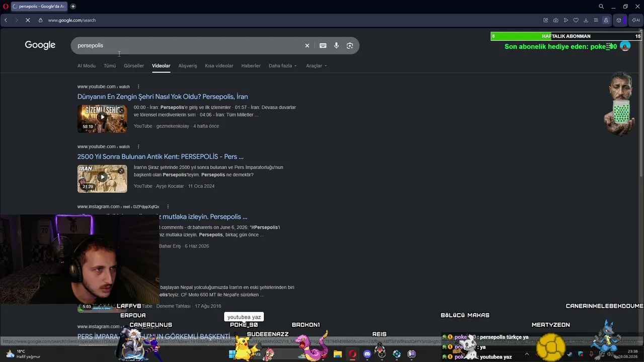The height and width of the screenshot is (362, 644).
Task: Stop loading the current page
Action: coord(27,20)
